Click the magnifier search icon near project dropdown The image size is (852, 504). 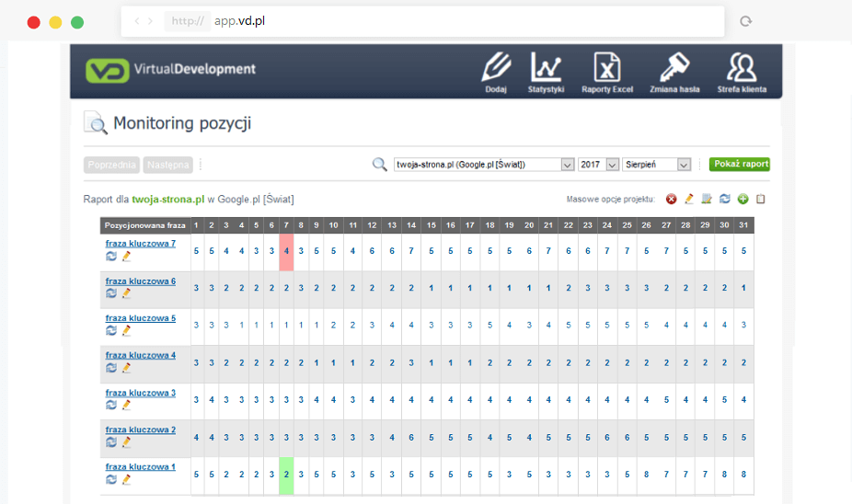[379, 164]
